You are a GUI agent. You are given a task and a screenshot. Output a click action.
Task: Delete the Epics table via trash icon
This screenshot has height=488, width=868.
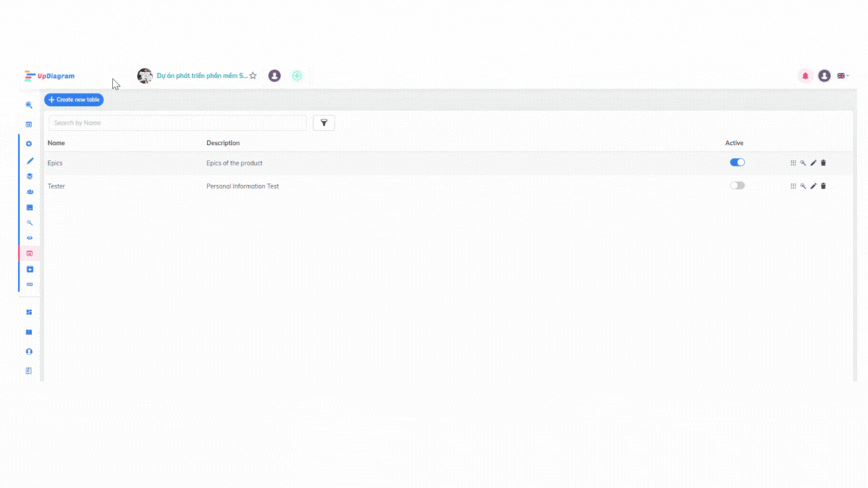[x=823, y=163]
